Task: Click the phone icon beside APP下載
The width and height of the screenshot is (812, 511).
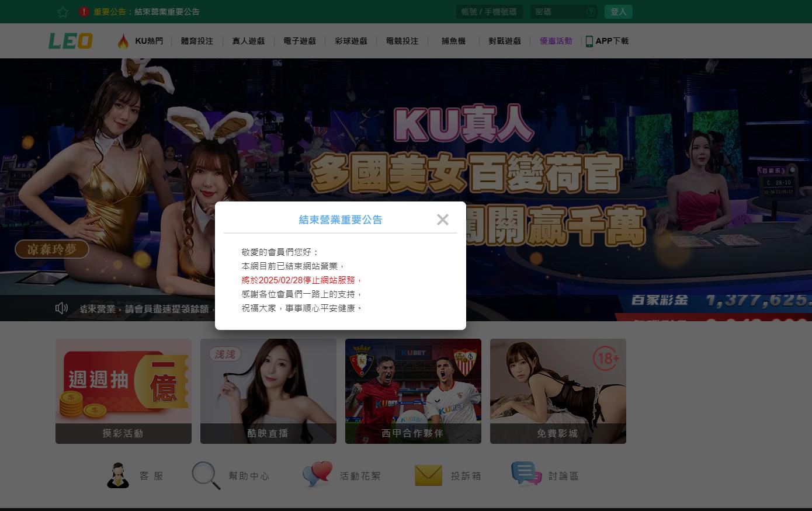Action: click(x=589, y=41)
